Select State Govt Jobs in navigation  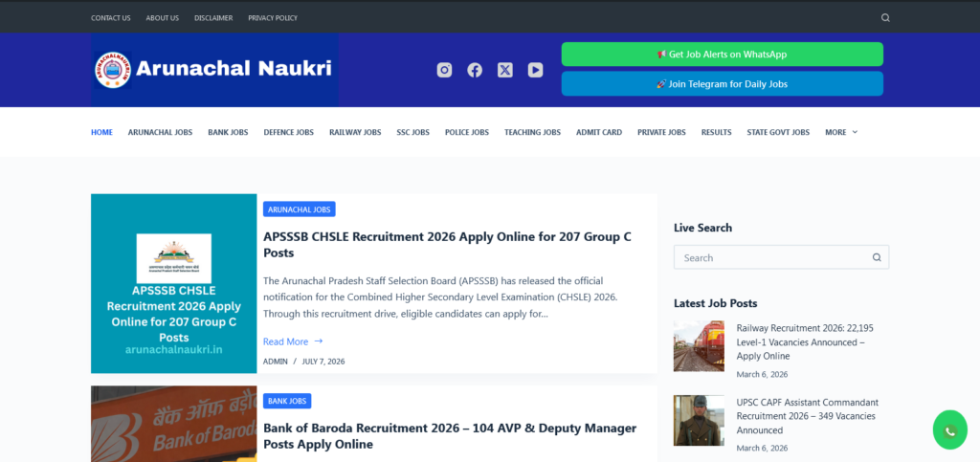[x=778, y=132]
